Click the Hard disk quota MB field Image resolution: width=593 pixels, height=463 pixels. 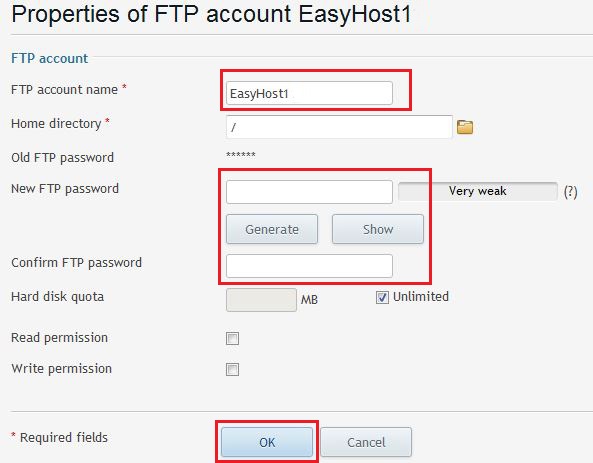tap(261, 300)
